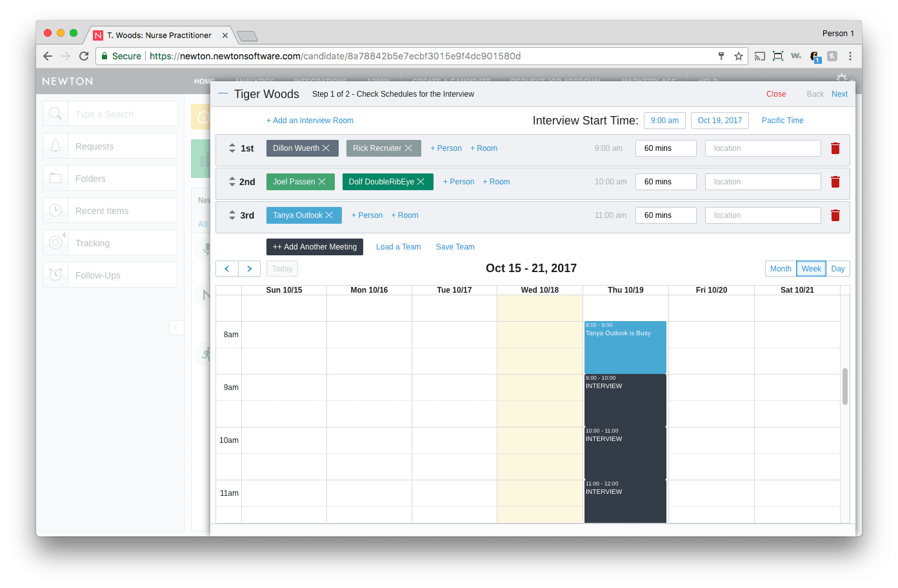Advance calendar to next week
The width and height of the screenshot is (898, 588).
click(x=249, y=269)
